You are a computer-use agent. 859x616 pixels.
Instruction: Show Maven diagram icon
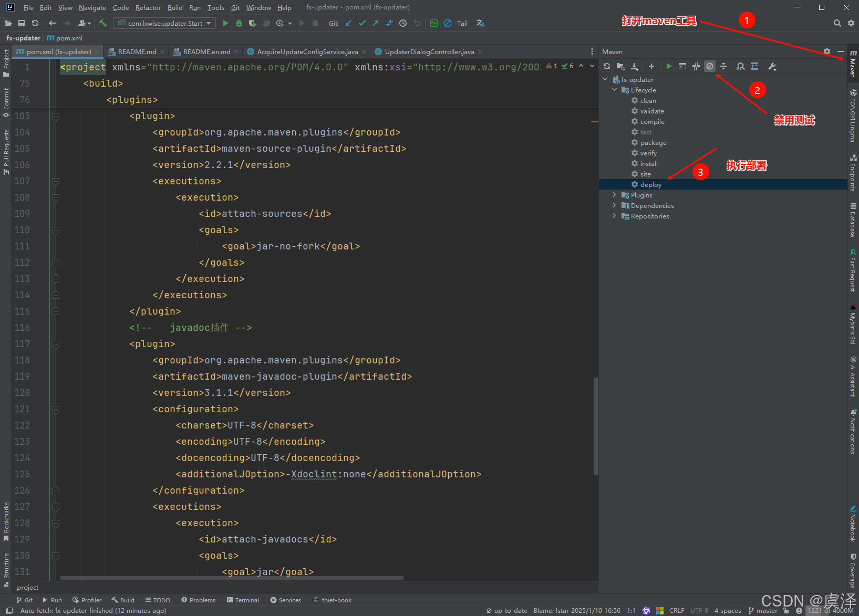(x=754, y=66)
